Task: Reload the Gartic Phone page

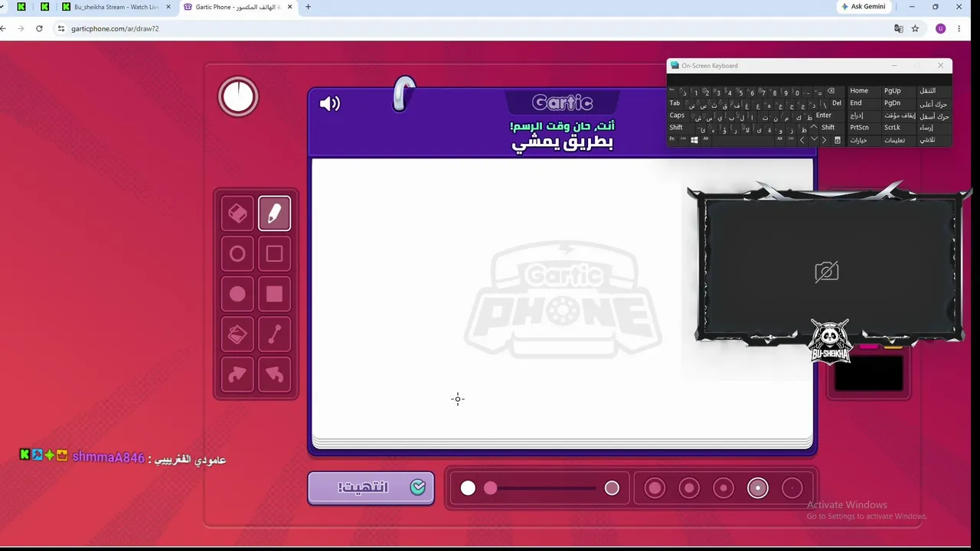Action: pyautogui.click(x=39, y=28)
